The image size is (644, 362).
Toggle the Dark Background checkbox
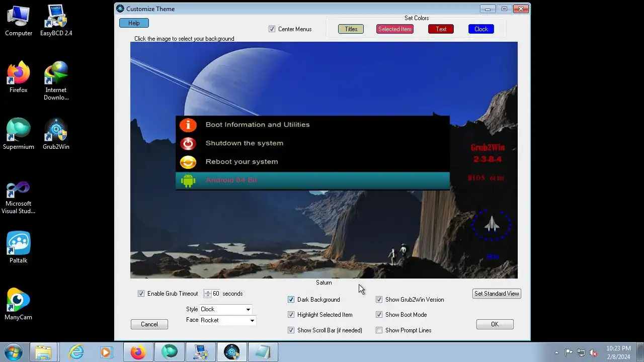point(291,300)
